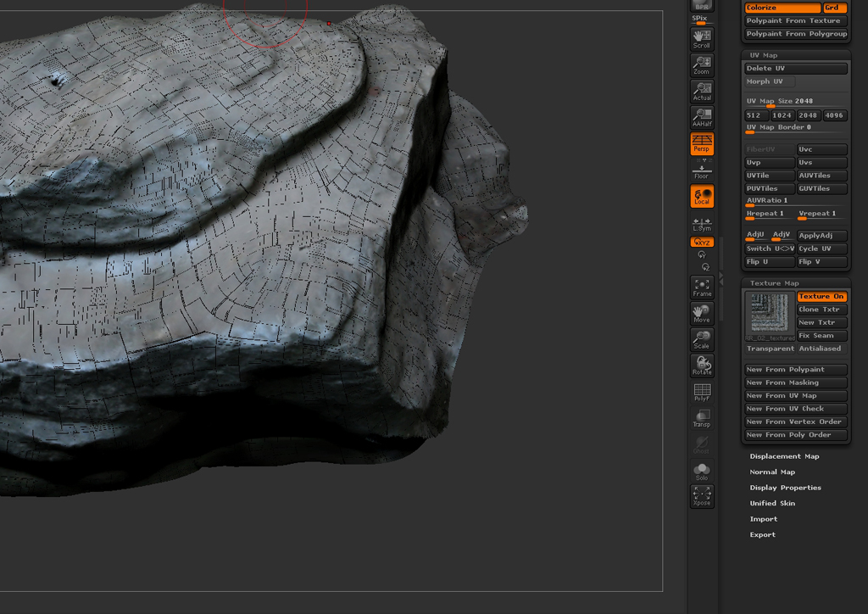Toggle the Persp perspective icon
The width and height of the screenshot is (868, 614).
702,143
